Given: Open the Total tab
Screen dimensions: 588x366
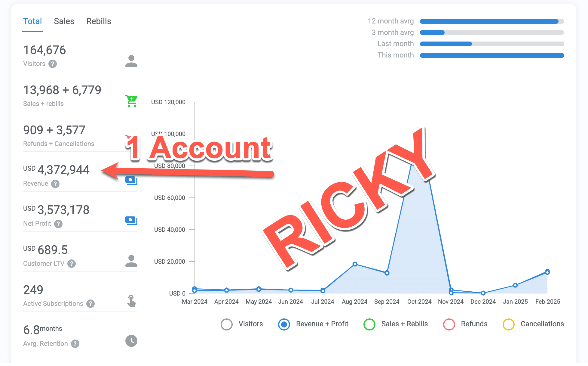Looking at the screenshot, I should click(32, 21).
